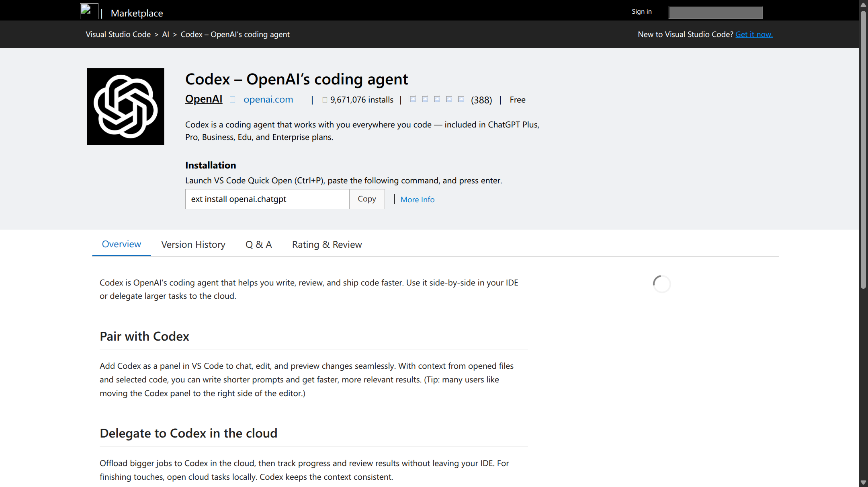Screen dimensions: 868x487
Task: Open the More Info link
Action: pyautogui.click(x=417, y=199)
